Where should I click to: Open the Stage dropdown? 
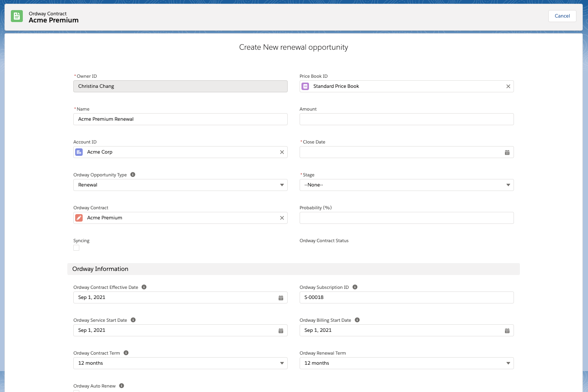[406, 185]
